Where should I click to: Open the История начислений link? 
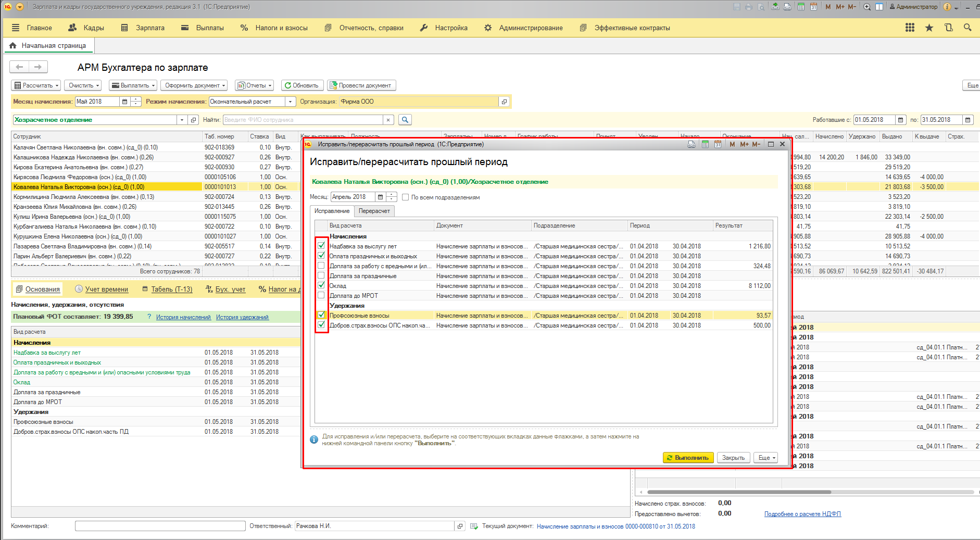pos(183,317)
